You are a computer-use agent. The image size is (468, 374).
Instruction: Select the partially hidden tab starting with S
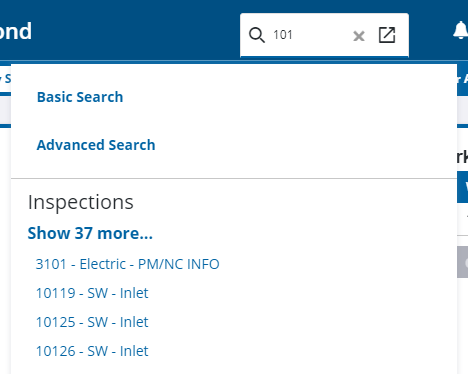point(5,79)
